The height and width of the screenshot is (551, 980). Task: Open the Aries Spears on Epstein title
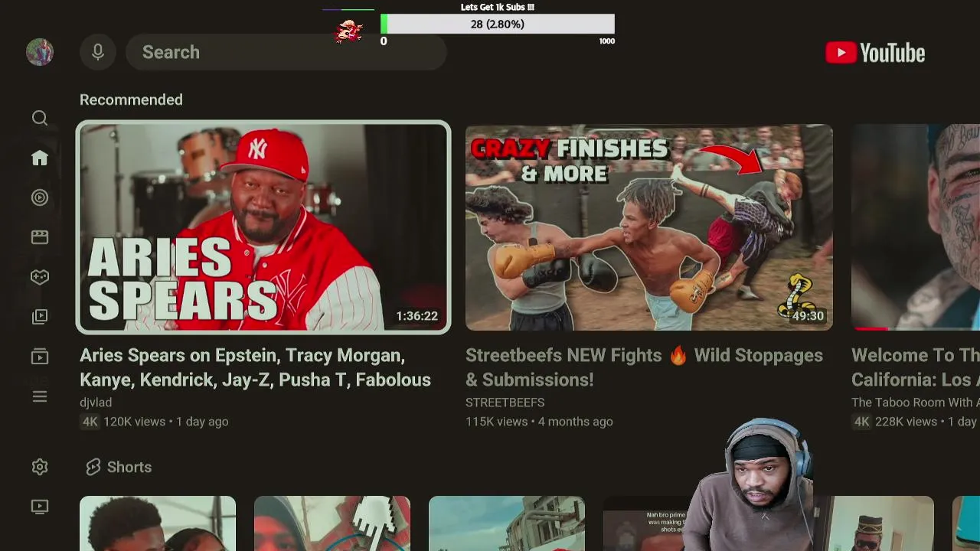point(256,367)
